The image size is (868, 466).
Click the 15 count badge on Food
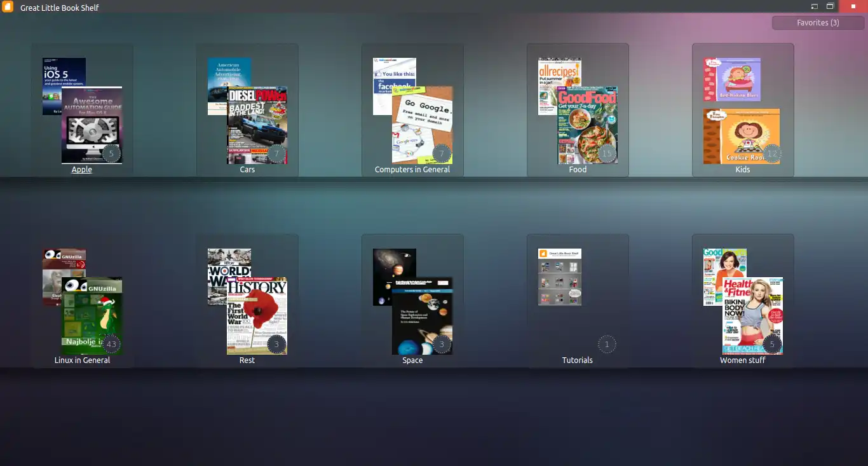click(607, 154)
